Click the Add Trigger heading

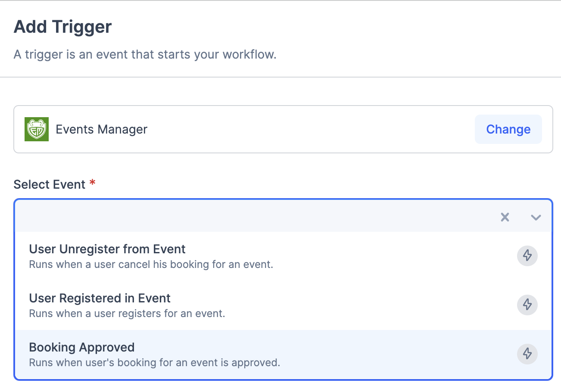tap(62, 26)
